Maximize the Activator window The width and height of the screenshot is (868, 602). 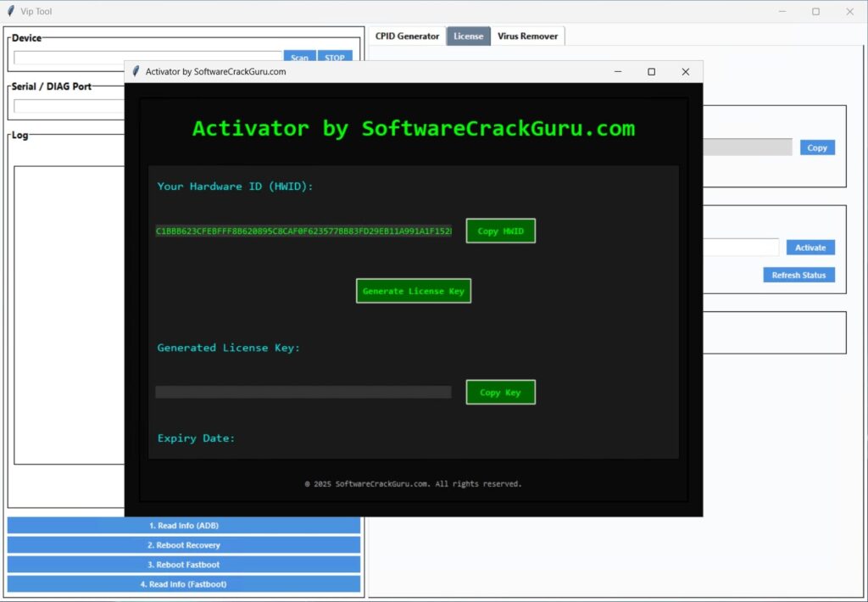tap(651, 72)
